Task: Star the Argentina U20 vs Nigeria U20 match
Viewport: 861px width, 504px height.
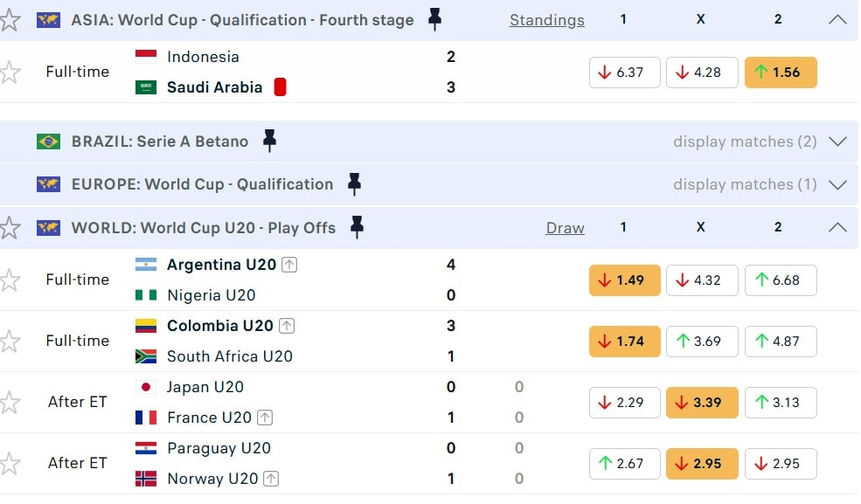Action: pyautogui.click(x=10, y=280)
